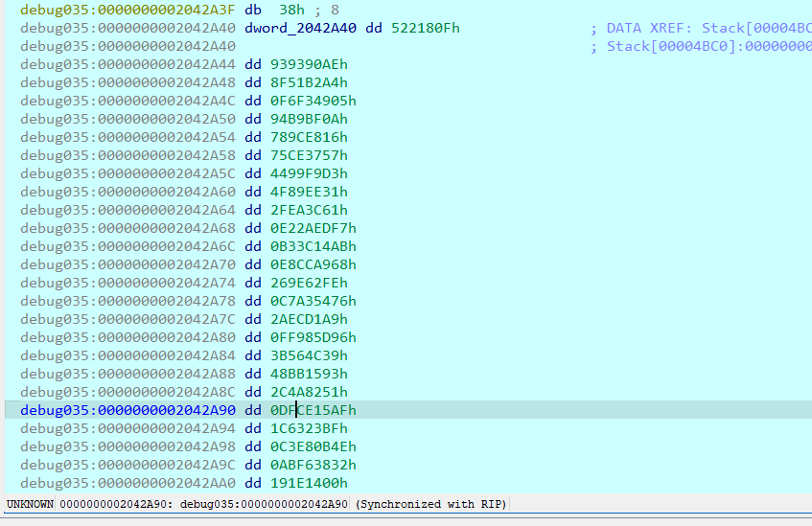Click value 0E22AEDF7h
Image resolution: width=812 pixels, height=526 pixels.
tap(313, 228)
